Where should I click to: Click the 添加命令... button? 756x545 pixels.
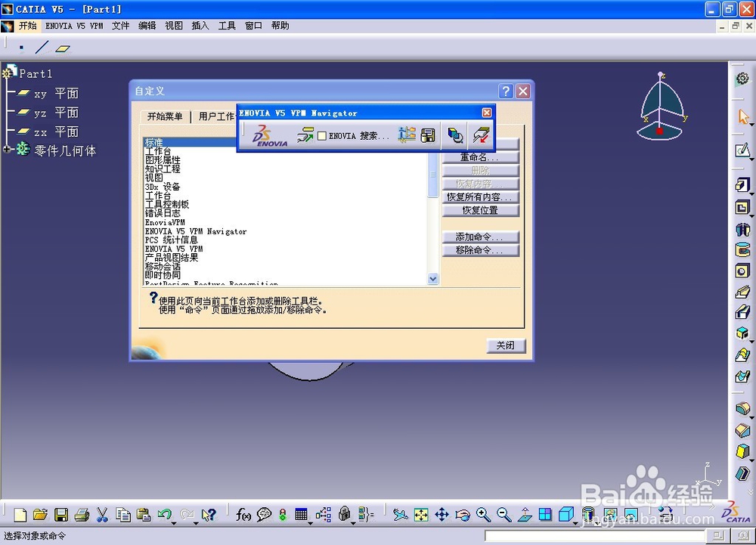coord(480,237)
